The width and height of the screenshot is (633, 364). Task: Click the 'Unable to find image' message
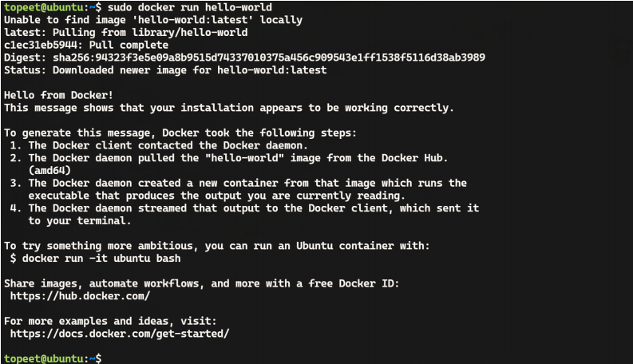point(153,20)
